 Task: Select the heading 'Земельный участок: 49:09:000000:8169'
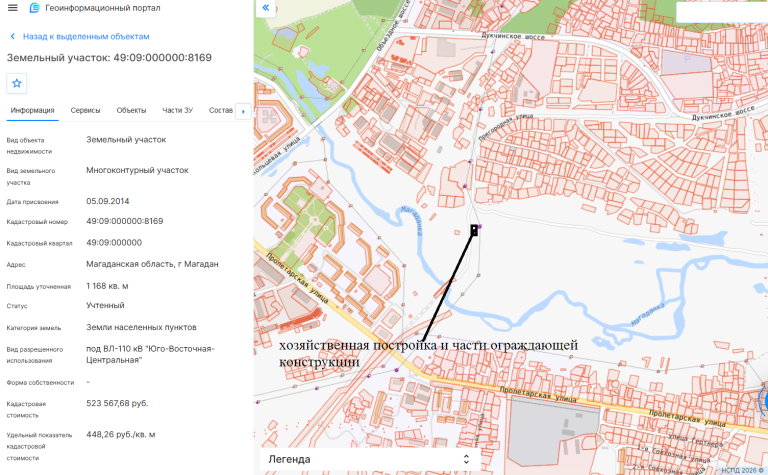(x=109, y=58)
